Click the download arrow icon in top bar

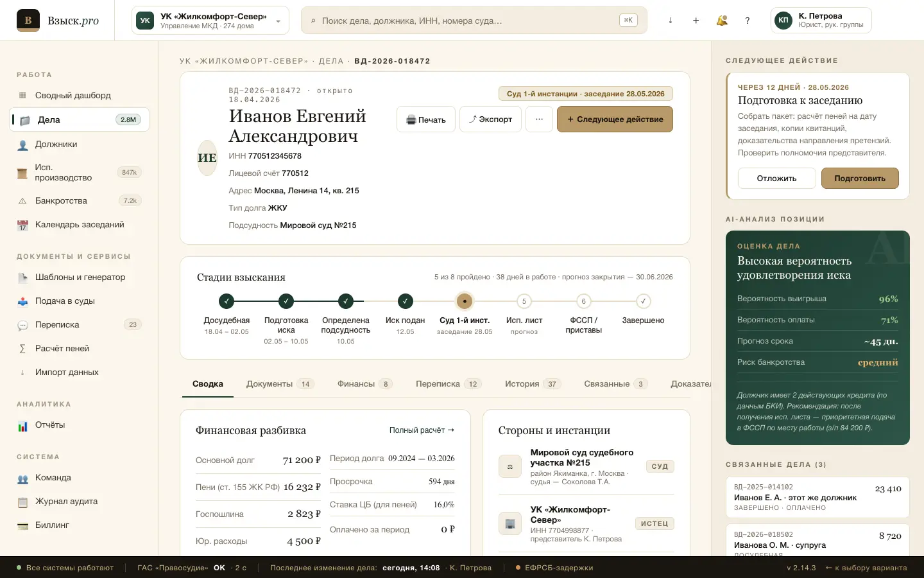click(671, 21)
